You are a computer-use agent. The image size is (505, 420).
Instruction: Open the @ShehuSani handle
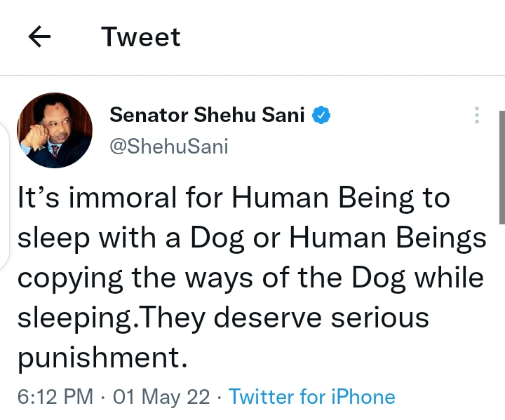pos(169,146)
